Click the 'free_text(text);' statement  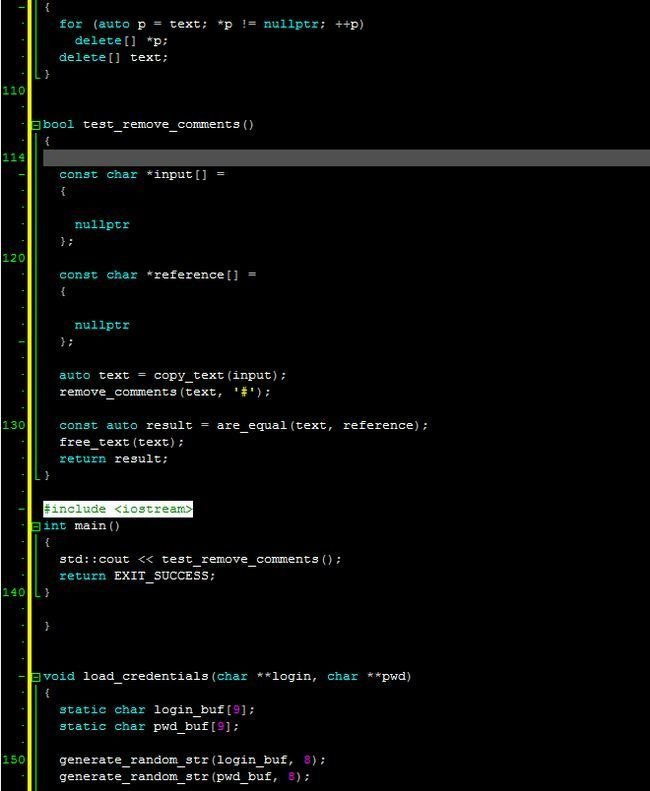pyautogui.click(x=122, y=442)
